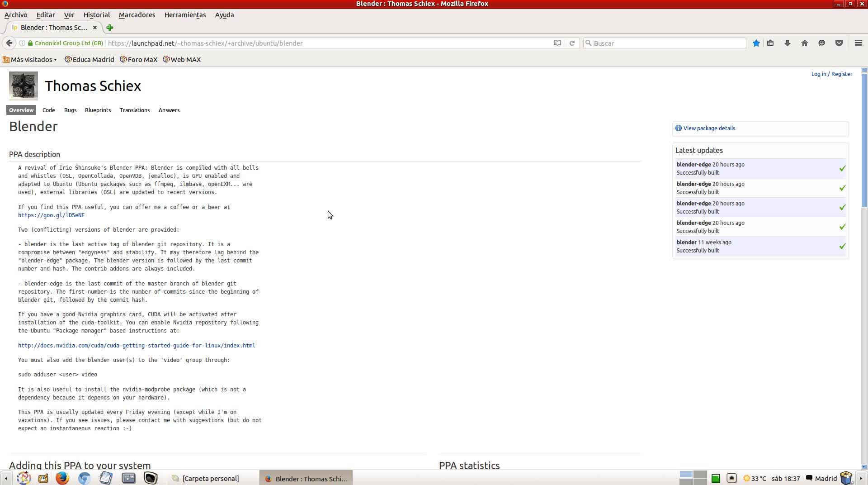Expand the left panel scroll arrow
This screenshot has height=485, width=868.
pos(5,478)
